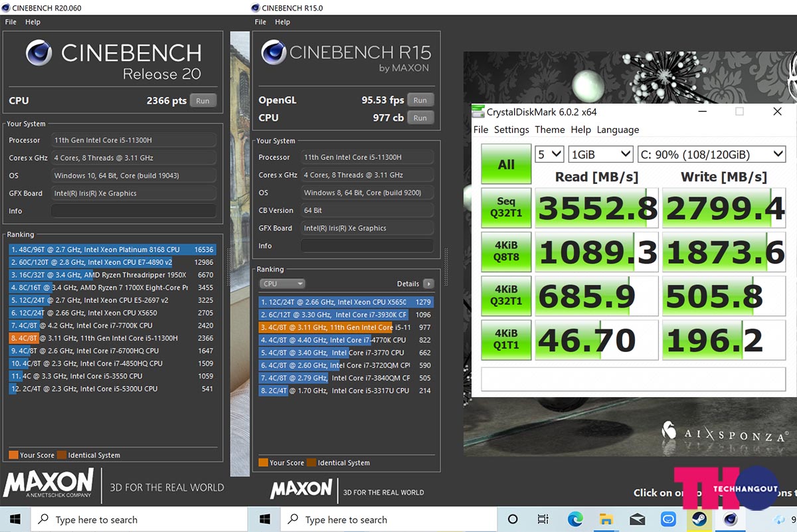The height and width of the screenshot is (532, 797).
Task: Select R15 ranking row Xeon X5650 1279
Action: (346, 302)
